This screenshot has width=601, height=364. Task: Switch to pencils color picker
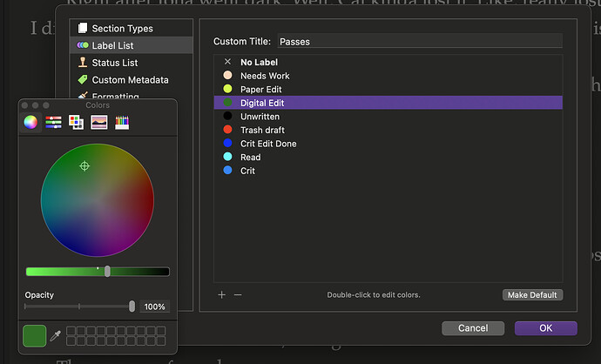[x=122, y=122]
